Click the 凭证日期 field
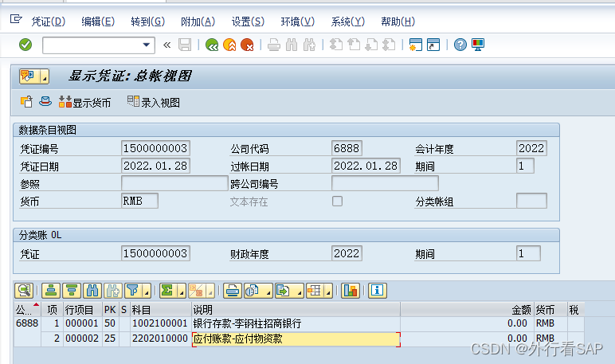Screen dimensions: 615x364 coord(155,166)
